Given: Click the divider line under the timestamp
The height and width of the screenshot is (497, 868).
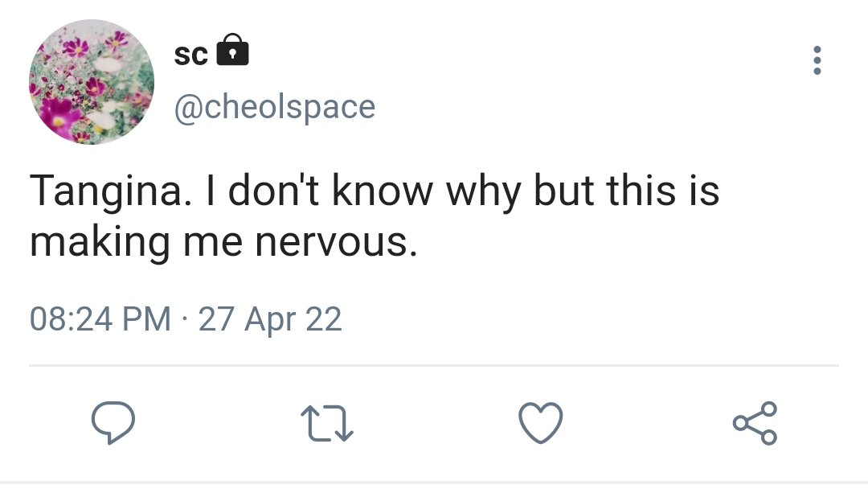Looking at the screenshot, I should tap(434, 365).
